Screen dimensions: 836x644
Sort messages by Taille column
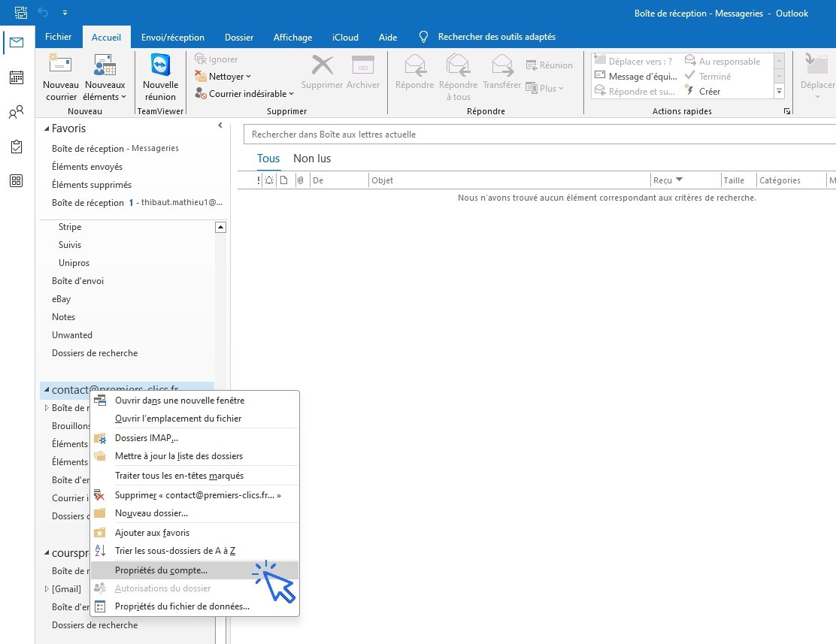[738, 180]
